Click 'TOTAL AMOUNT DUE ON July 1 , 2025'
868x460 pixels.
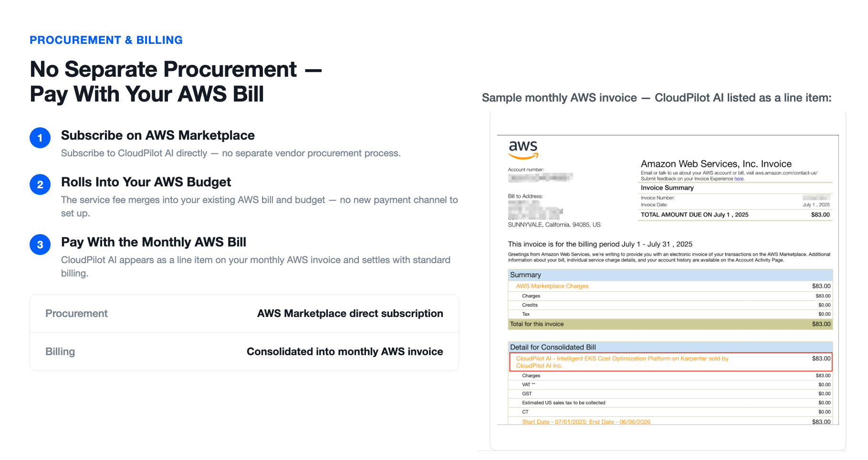click(x=694, y=215)
